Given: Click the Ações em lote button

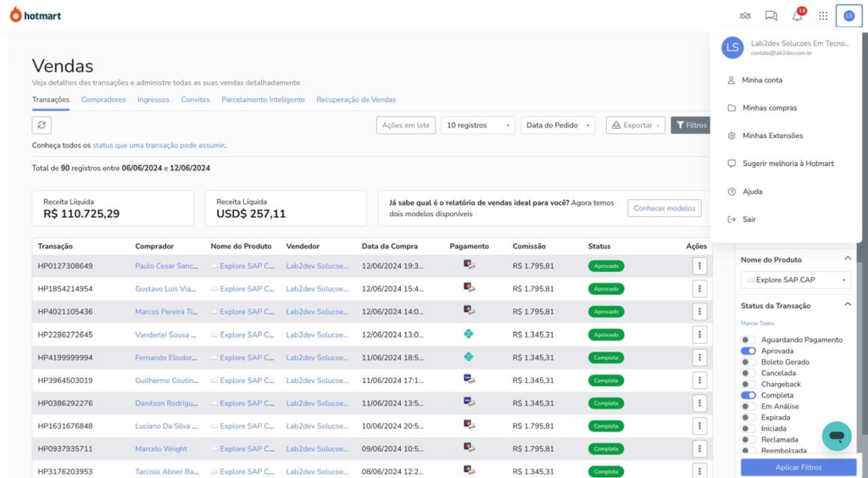Looking at the screenshot, I should 406,125.
